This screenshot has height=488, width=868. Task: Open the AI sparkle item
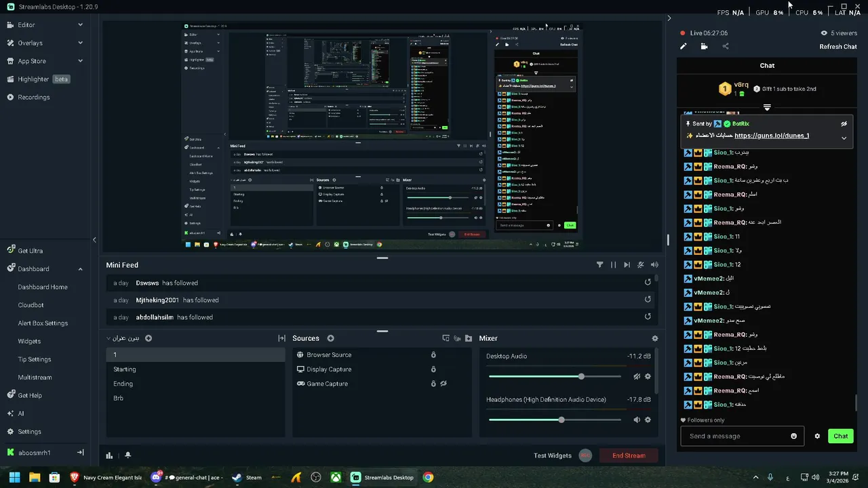(x=16, y=413)
